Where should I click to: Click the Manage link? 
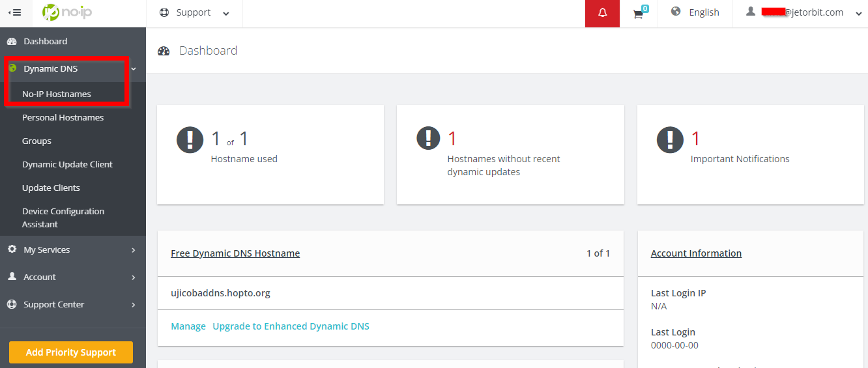pyautogui.click(x=188, y=326)
